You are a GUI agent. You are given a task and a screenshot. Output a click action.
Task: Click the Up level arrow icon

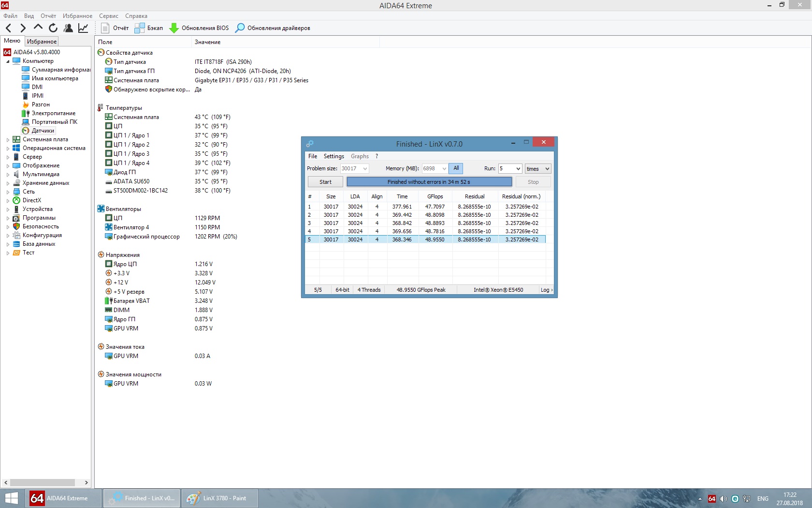coord(38,28)
